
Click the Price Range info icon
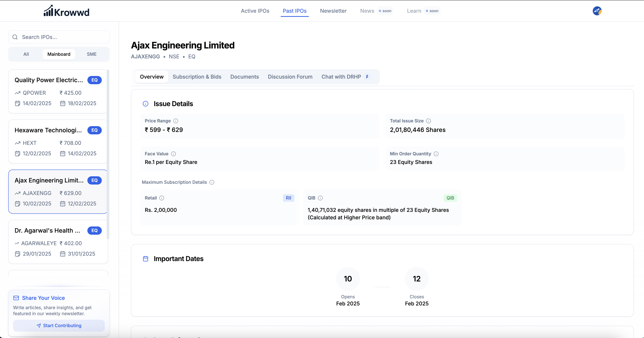click(x=176, y=121)
